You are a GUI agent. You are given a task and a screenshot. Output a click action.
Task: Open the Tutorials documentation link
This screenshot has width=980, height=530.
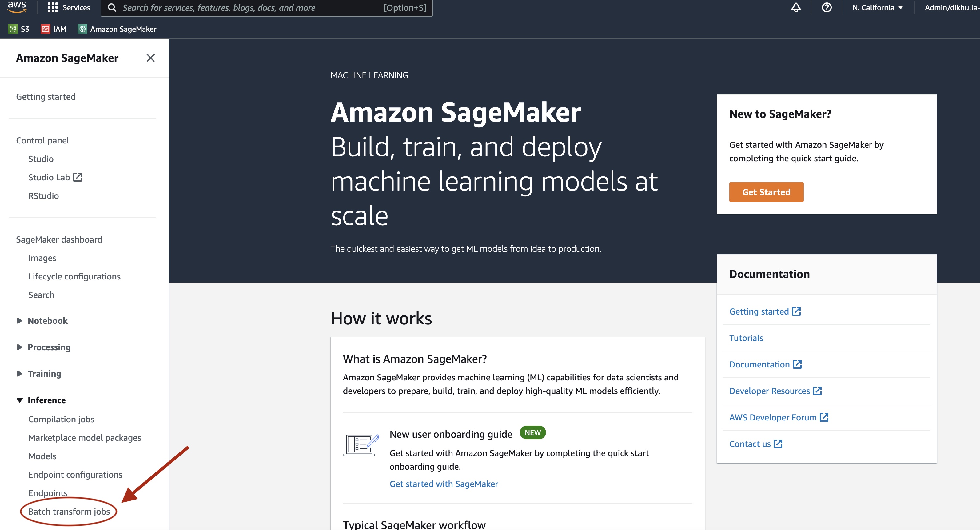[746, 338]
